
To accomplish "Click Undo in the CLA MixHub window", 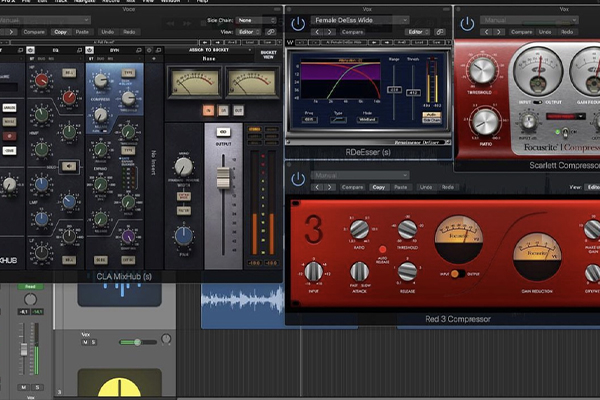I will click(x=108, y=32).
